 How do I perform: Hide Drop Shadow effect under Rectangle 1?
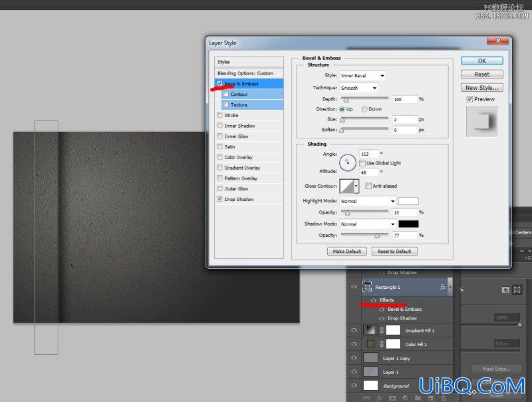click(x=382, y=319)
